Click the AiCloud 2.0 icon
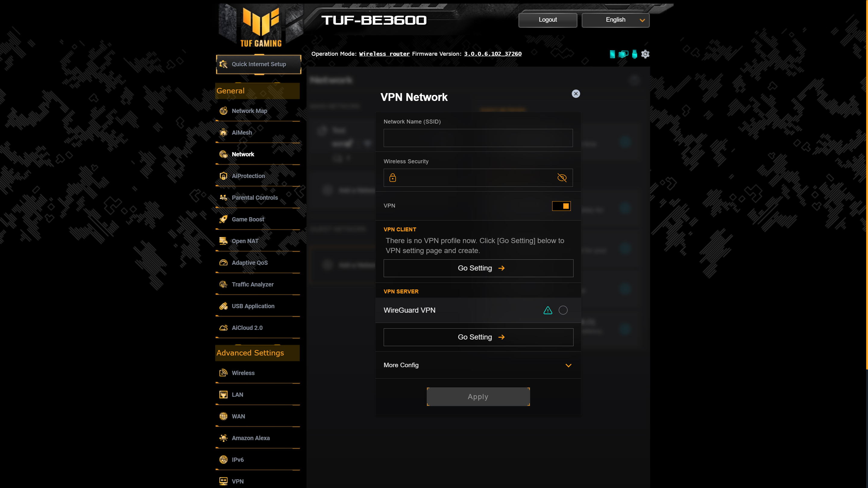Screen dimensions: 868x488 point(224,328)
